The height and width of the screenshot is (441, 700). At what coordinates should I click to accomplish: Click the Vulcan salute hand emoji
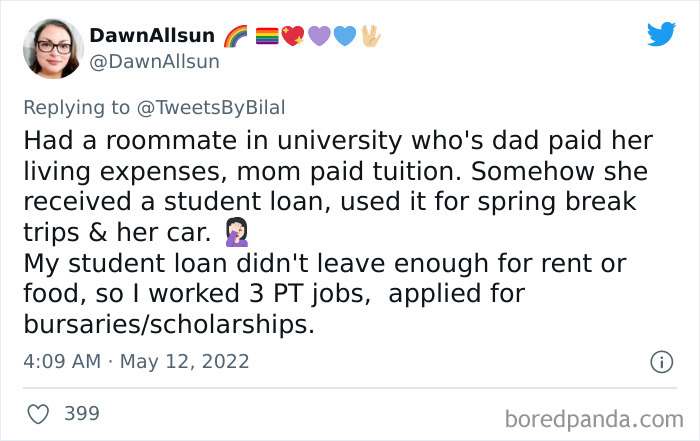[x=369, y=36]
